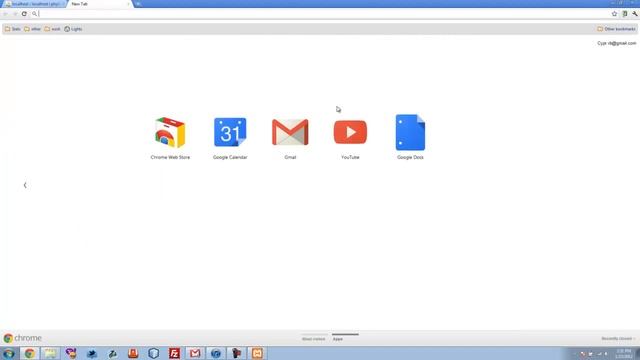Image resolution: width=640 pixels, height=360 pixels.
Task: Open the Windows Start menu
Action: [x=9, y=353]
